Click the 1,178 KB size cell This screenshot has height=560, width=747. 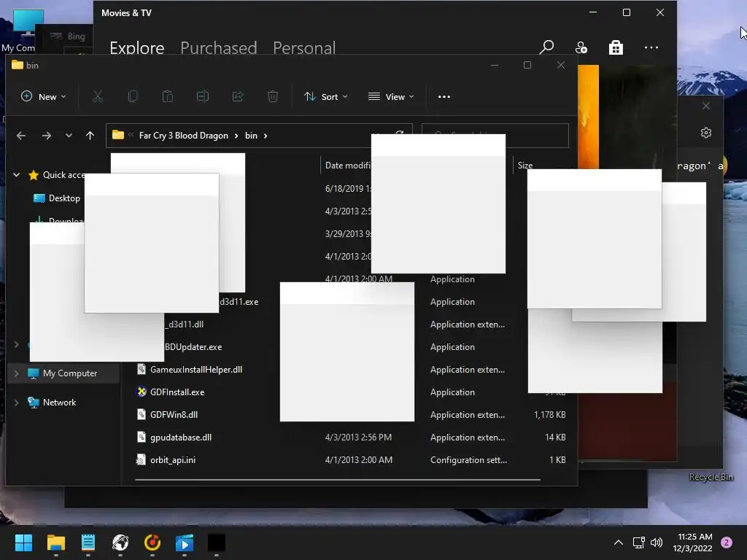550,415
